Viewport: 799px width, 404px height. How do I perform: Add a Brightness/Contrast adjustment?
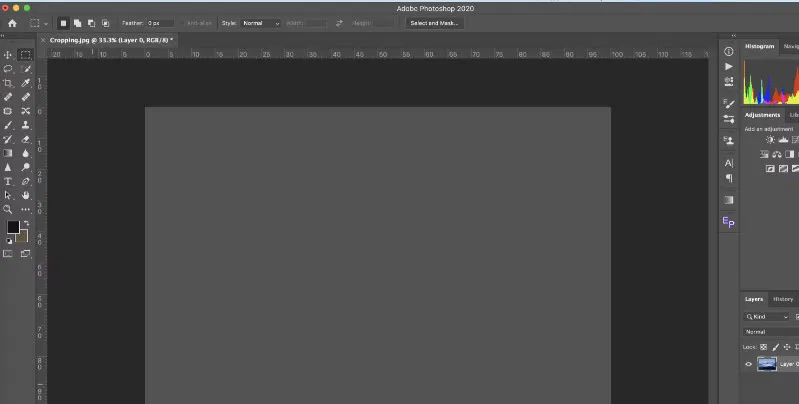coord(770,140)
